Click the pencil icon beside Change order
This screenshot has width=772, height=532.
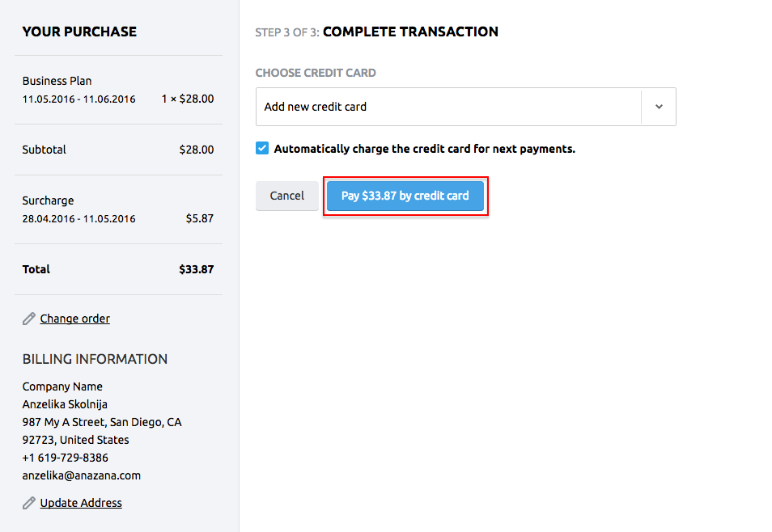coord(29,319)
